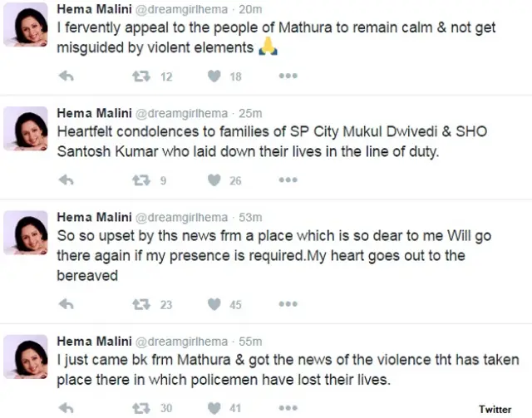
Task: Expand more options on the 25m tweet
Action: 288,180
